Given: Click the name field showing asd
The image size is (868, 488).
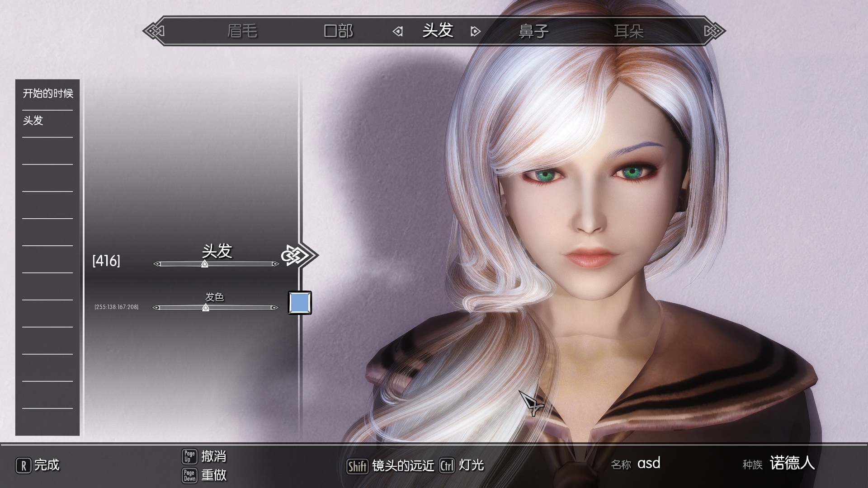Looking at the screenshot, I should pyautogui.click(x=650, y=463).
